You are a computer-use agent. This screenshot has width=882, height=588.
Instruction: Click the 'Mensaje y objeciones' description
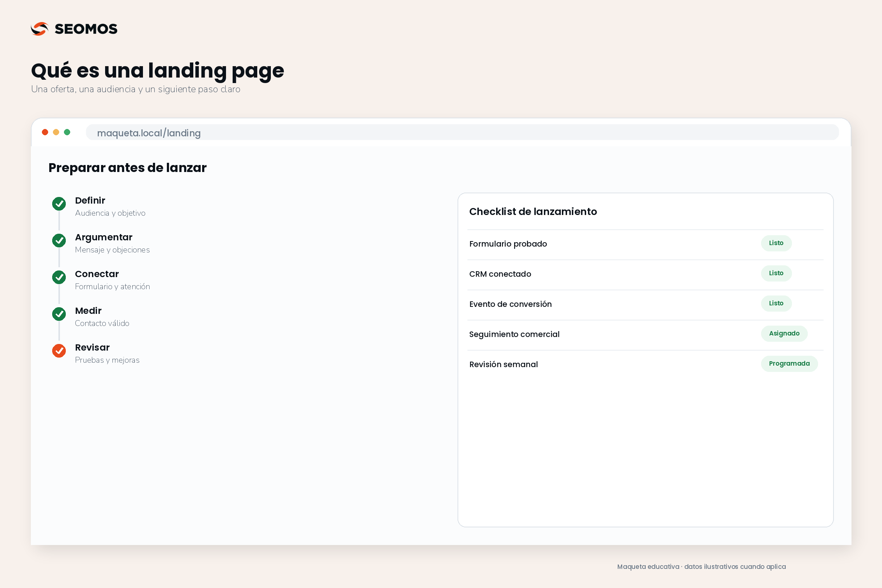click(x=112, y=250)
